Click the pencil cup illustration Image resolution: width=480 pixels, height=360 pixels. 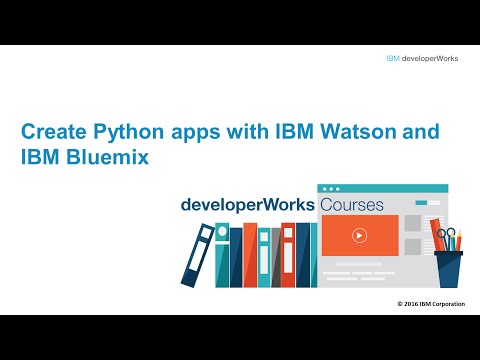coord(447,253)
